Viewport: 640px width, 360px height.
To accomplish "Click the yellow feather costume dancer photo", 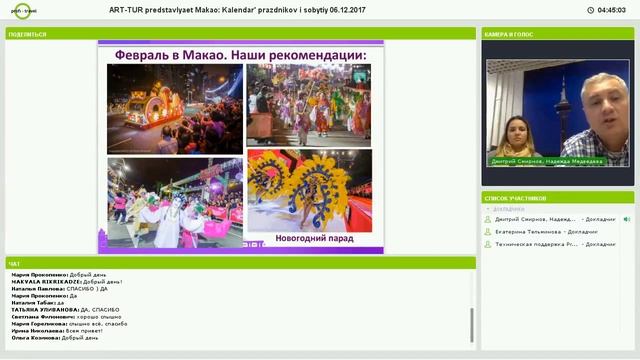I will tap(310, 191).
